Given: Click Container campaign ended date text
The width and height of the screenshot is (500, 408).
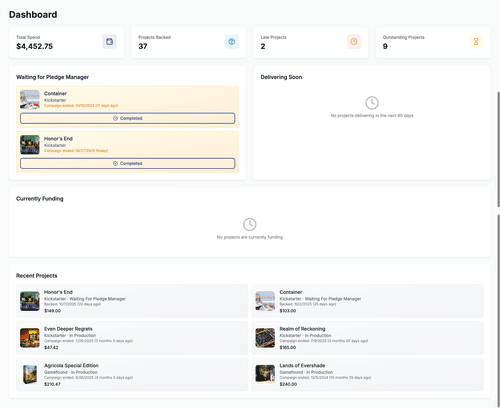Looking at the screenshot, I should pyautogui.click(x=81, y=106).
